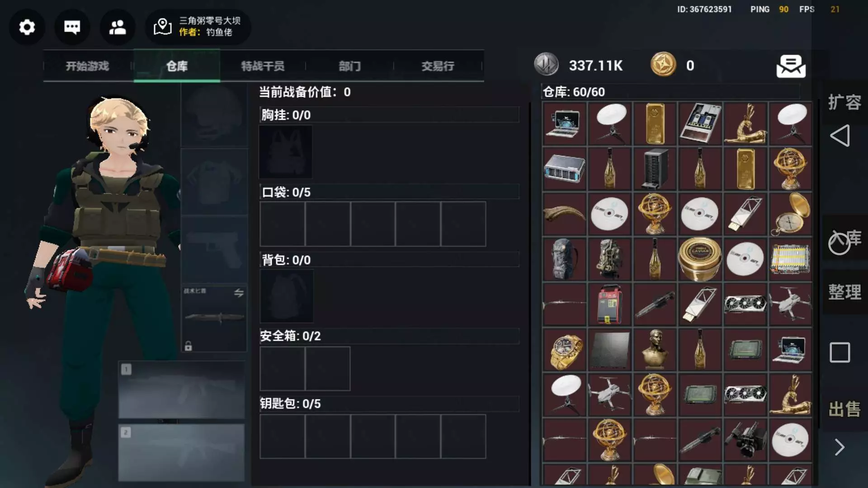The height and width of the screenshot is (488, 868).
Task: Click the 扩容 expand storage button
Action: pyautogui.click(x=844, y=102)
